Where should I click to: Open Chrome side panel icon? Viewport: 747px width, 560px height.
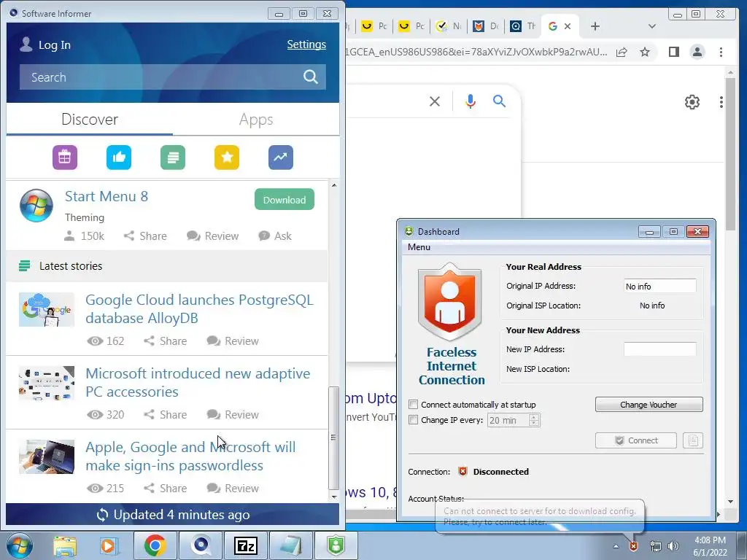tap(673, 52)
